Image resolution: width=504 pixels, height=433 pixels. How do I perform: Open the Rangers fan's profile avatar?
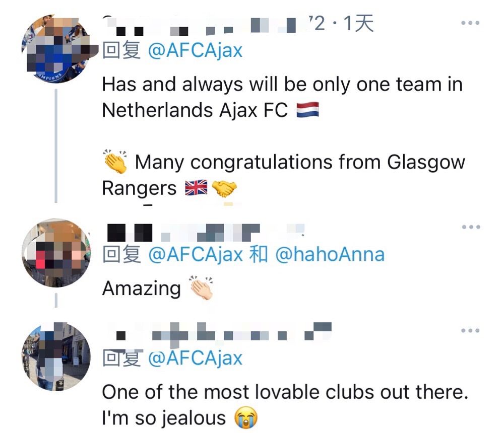56,48
